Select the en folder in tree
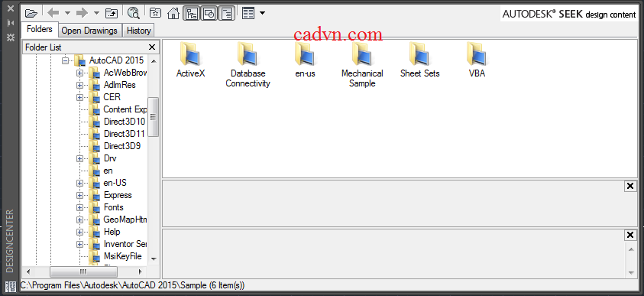This screenshot has width=644, height=296. (x=108, y=171)
